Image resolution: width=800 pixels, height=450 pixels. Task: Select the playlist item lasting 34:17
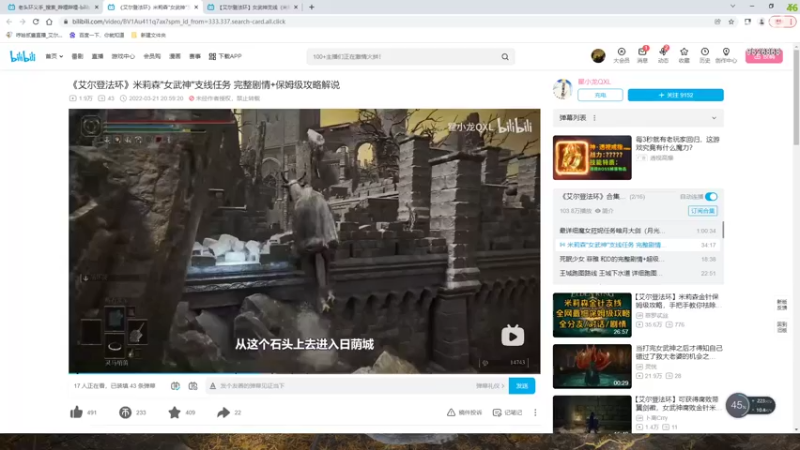click(638, 245)
